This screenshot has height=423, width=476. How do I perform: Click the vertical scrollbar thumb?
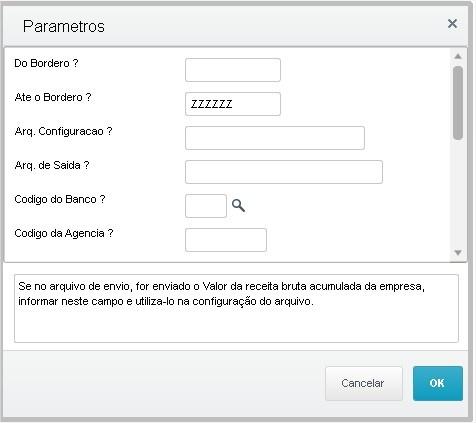[458, 103]
